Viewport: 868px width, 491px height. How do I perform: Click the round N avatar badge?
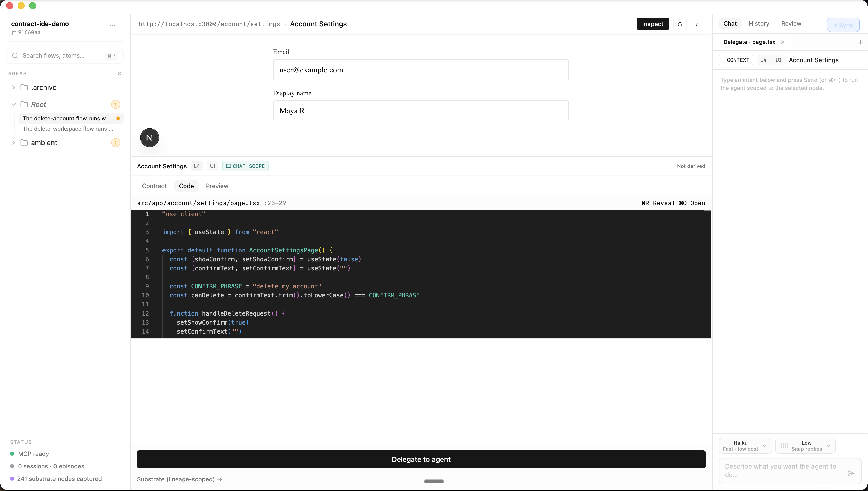point(149,138)
